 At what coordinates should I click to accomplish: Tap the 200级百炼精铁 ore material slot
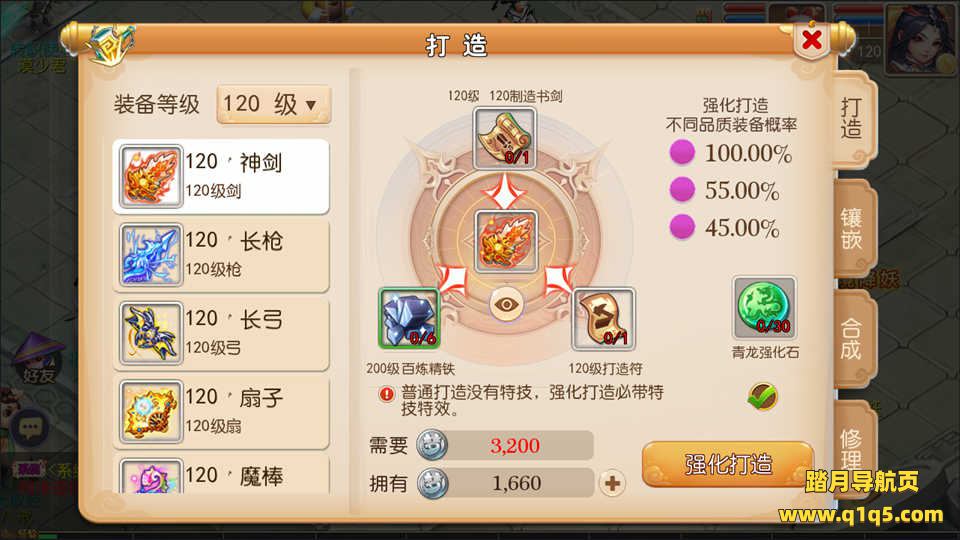409,318
